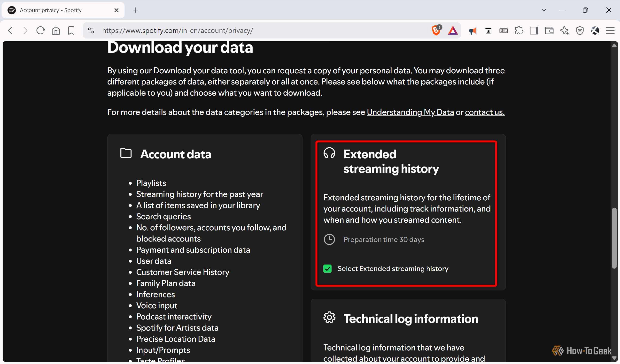Click 'Spotify for Artists data' item

coord(177,328)
